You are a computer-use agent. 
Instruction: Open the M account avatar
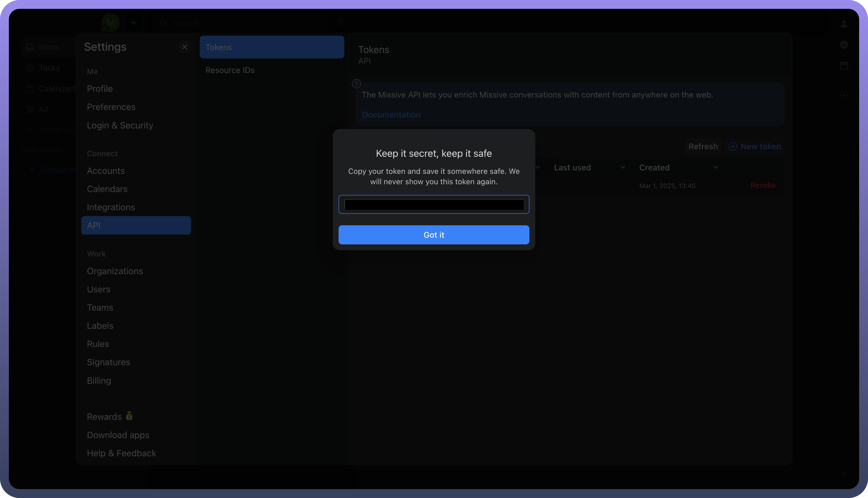point(110,23)
